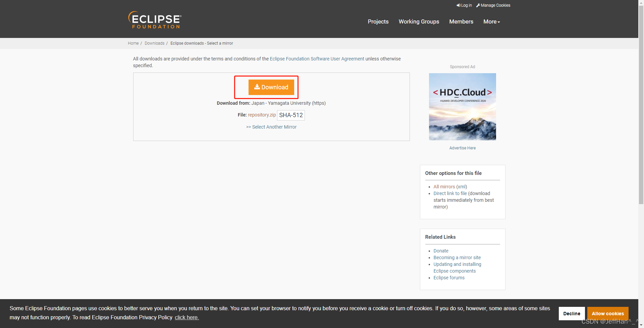Click the Log in link
Image resolution: width=644 pixels, height=328 pixels.
coord(464,5)
